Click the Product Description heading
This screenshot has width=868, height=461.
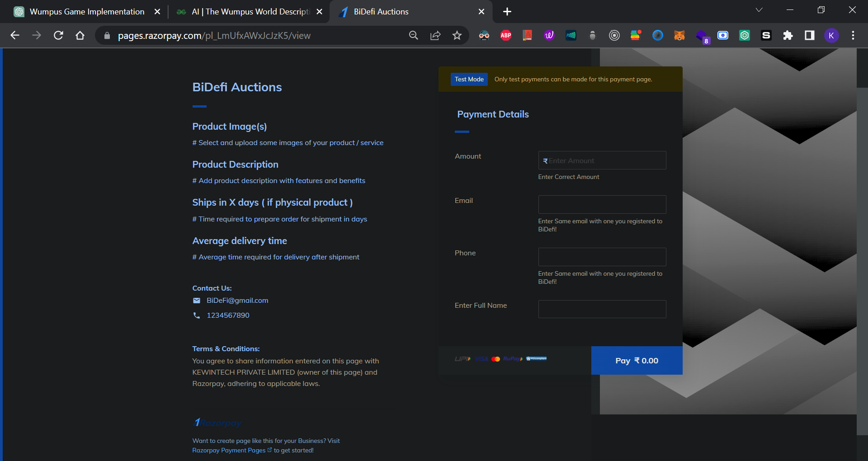[x=235, y=165]
